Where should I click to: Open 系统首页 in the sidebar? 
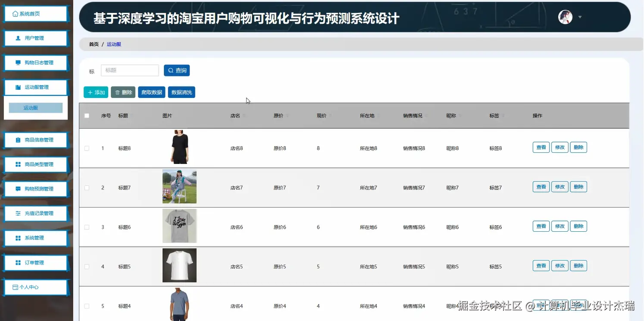point(36,14)
